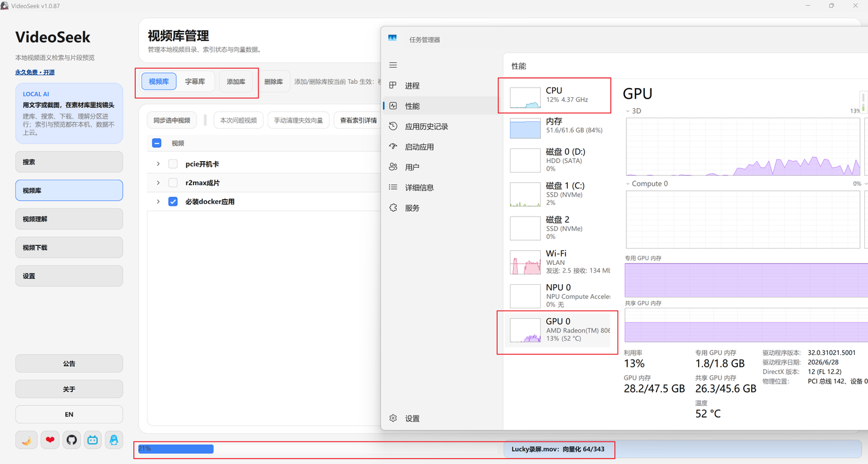Toggle the moon dark-theme icon in VideoSeek
This screenshot has width=868, height=464.
27,440
